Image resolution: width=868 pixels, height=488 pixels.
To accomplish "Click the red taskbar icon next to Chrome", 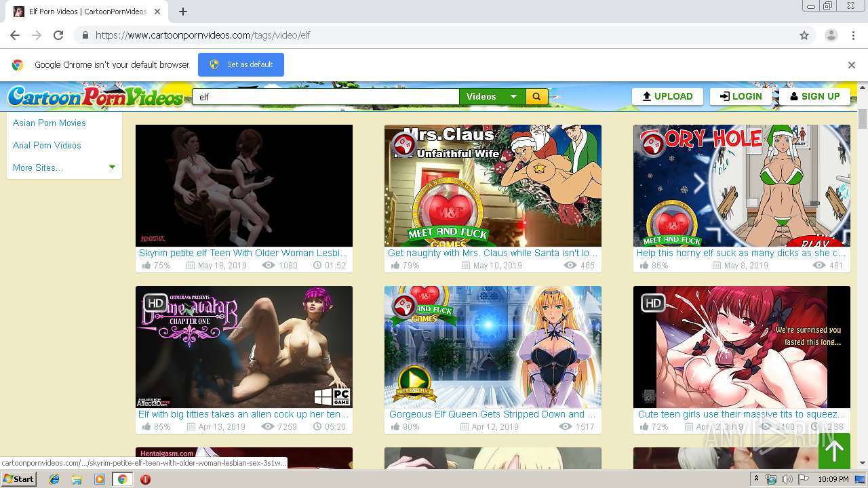I will pyautogui.click(x=145, y=479).
